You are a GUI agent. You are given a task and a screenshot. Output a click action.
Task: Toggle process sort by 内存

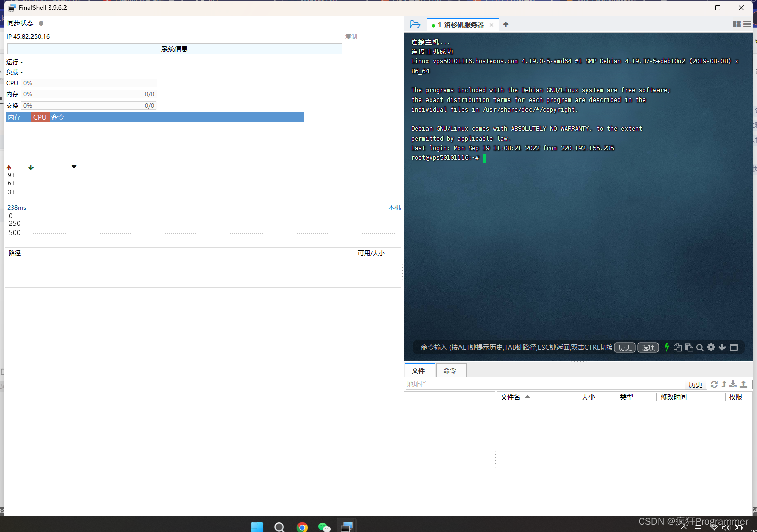pyautogui.click(x=15, y=117)
